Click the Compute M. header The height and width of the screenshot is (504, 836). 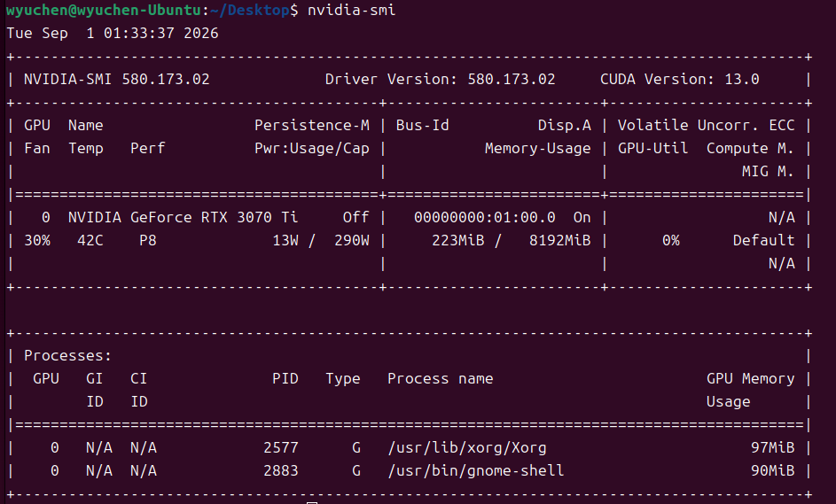(x=750, y=148)
